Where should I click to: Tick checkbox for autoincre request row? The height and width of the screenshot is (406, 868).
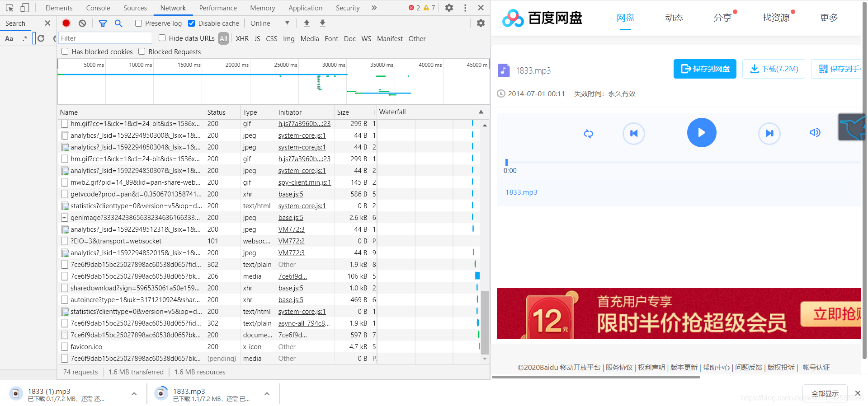click(65, 300)
